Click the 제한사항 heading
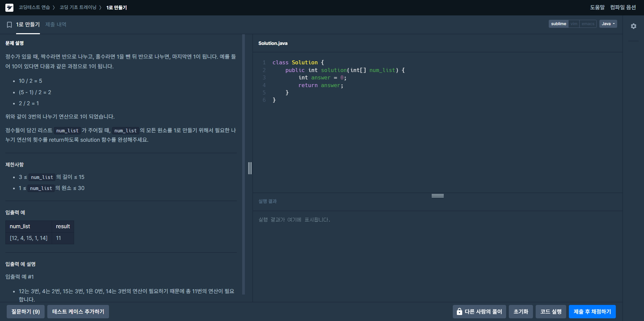644x321 pixels. (x=14, y=165)
